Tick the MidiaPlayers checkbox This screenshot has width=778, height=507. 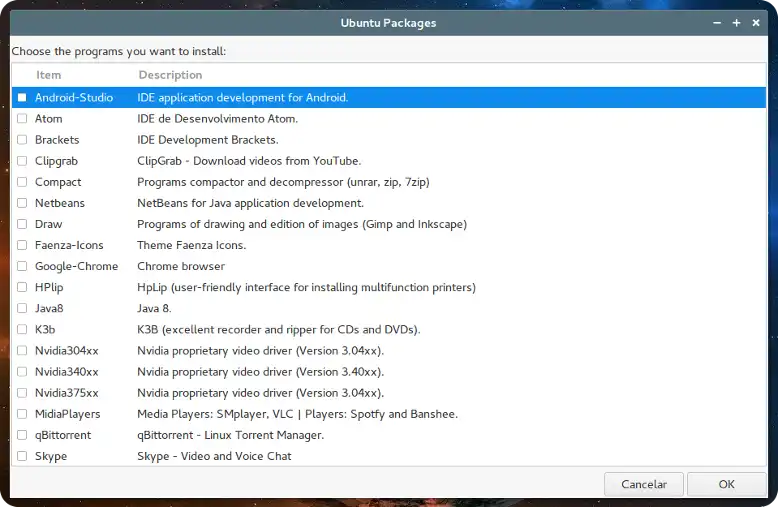(x=22, y=414)
